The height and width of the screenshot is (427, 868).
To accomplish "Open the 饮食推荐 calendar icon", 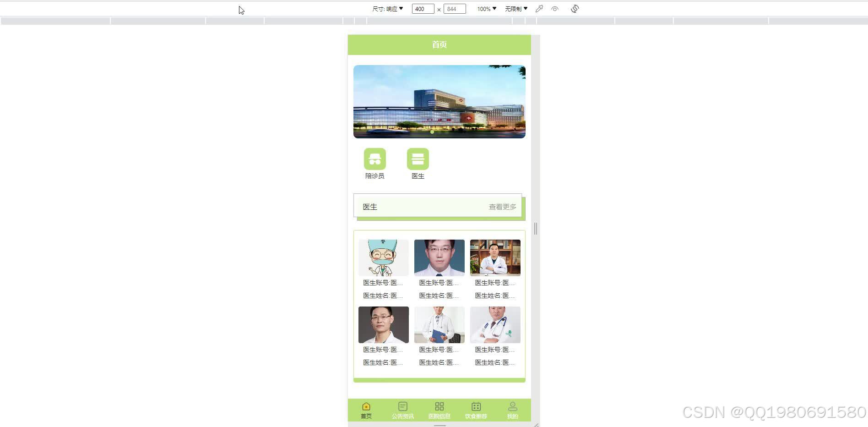I will point(476,406).
